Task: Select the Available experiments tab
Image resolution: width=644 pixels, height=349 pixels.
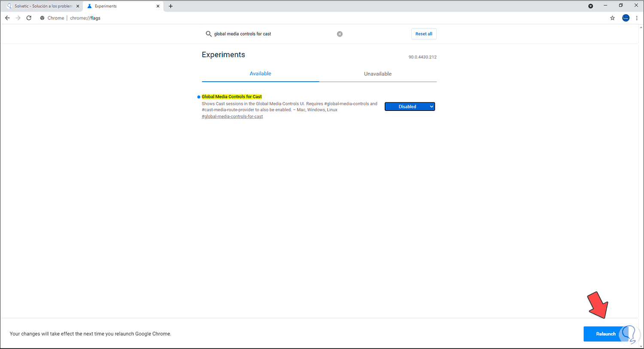Action: [260, 73]
